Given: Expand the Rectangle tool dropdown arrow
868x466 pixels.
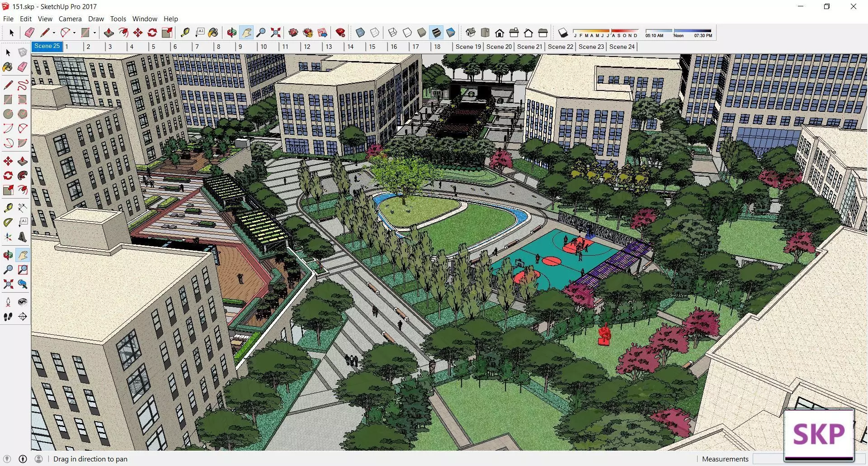Looking at the screenshot, I should click(x=95, y=33).
